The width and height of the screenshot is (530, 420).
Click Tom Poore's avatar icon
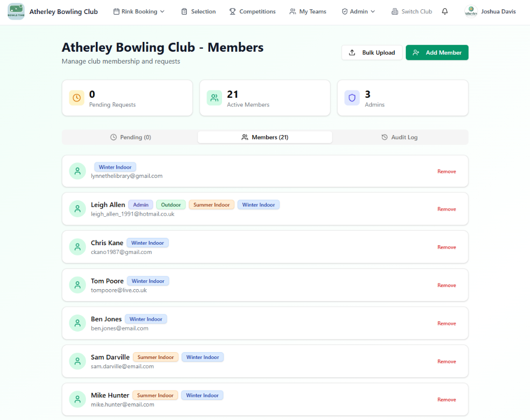coord(78,285)
